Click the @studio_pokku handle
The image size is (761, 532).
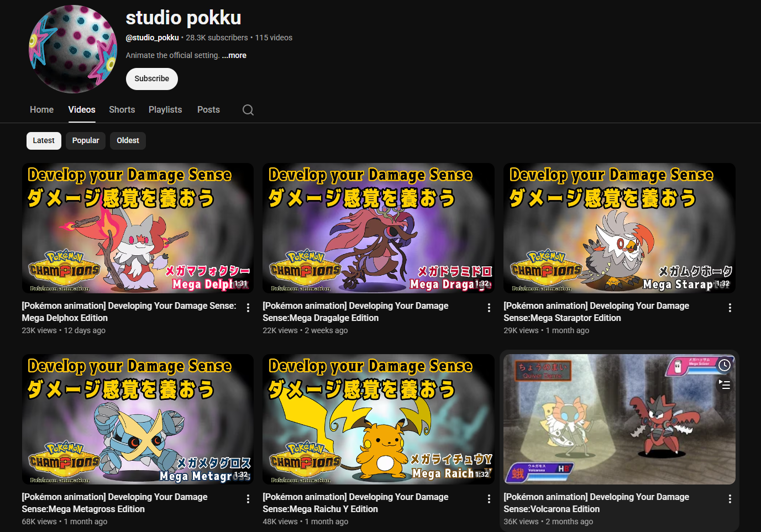[152, 38]
